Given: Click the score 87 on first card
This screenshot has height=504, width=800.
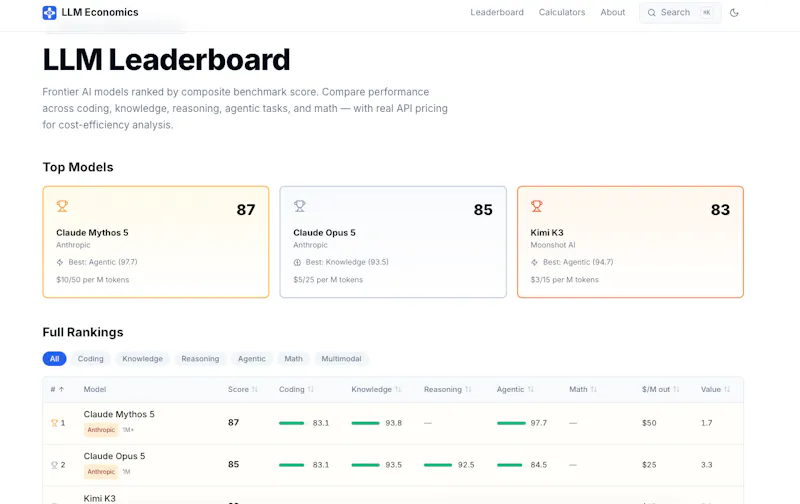Looking at the screenshot, I should (x=245, y=210).
